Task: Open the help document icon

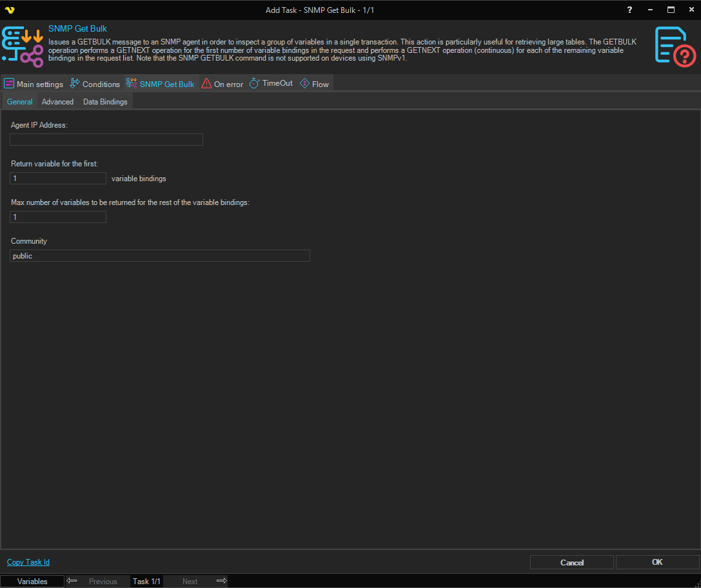Action: point(675,46)
